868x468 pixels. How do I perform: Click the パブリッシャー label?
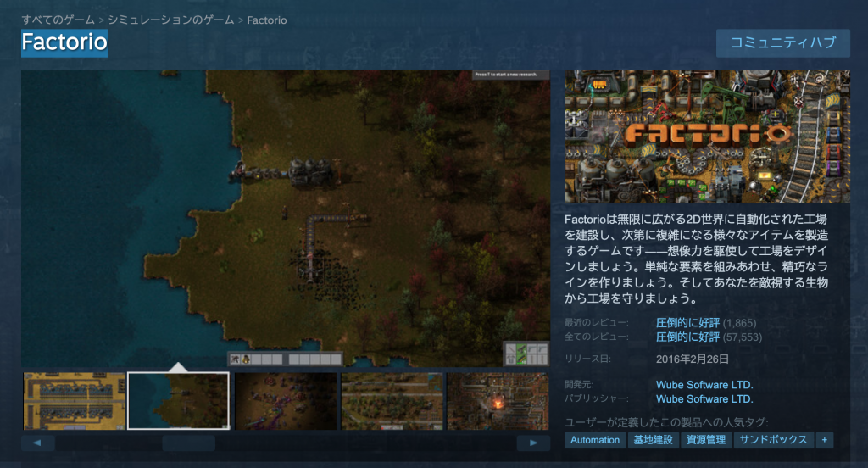596,398
